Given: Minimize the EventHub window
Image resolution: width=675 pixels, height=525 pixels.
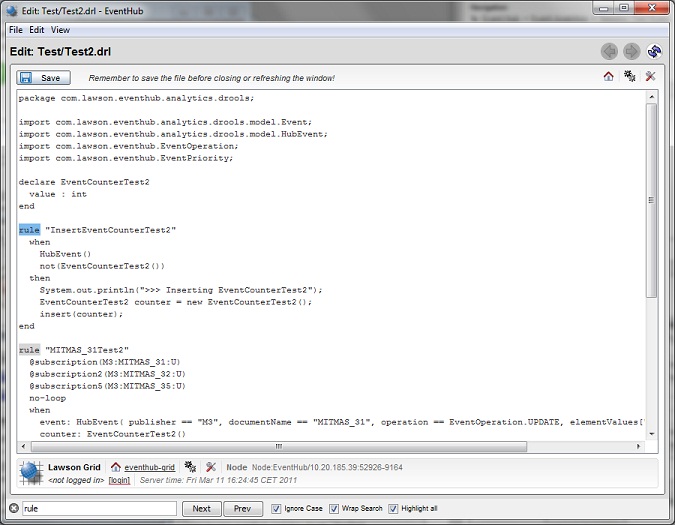Looking at the screenshot, I should (604, 8).
